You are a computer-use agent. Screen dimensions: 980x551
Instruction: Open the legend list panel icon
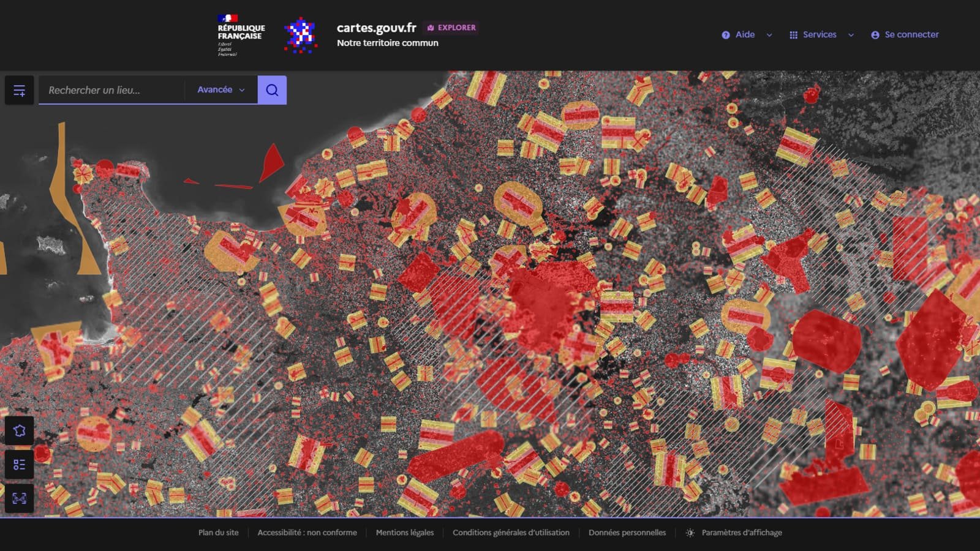20,465
